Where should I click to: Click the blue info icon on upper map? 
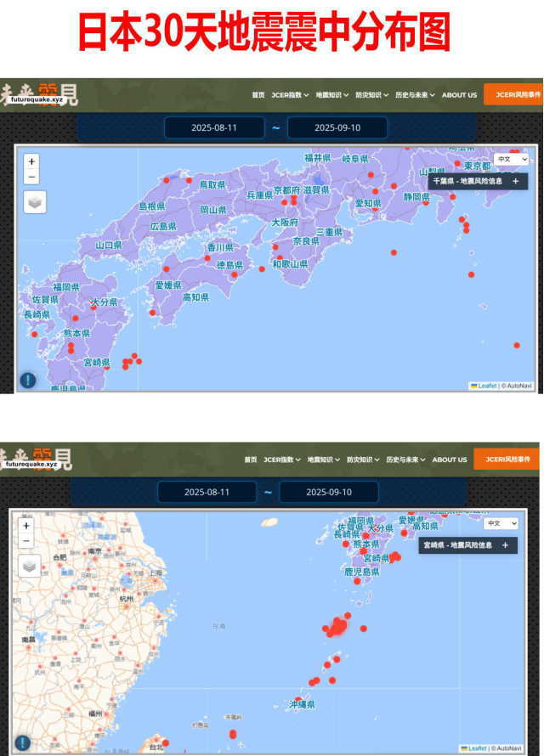tap(28, 380)
